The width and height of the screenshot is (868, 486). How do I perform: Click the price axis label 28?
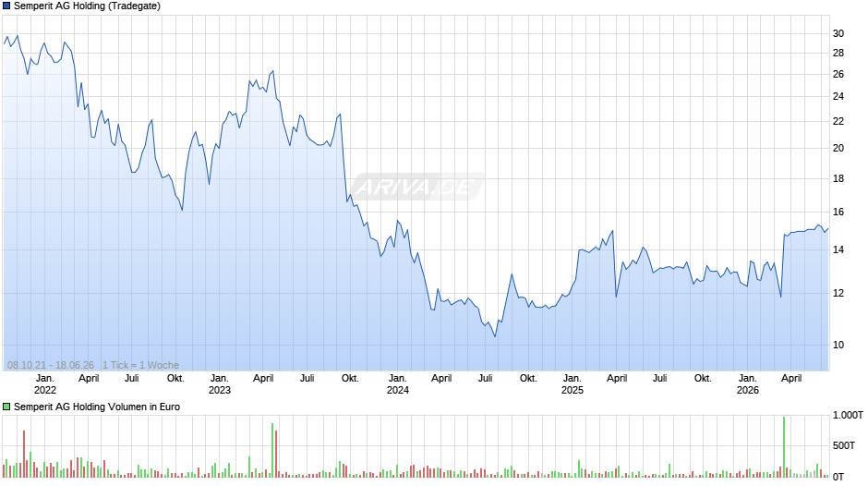[838, 54]
